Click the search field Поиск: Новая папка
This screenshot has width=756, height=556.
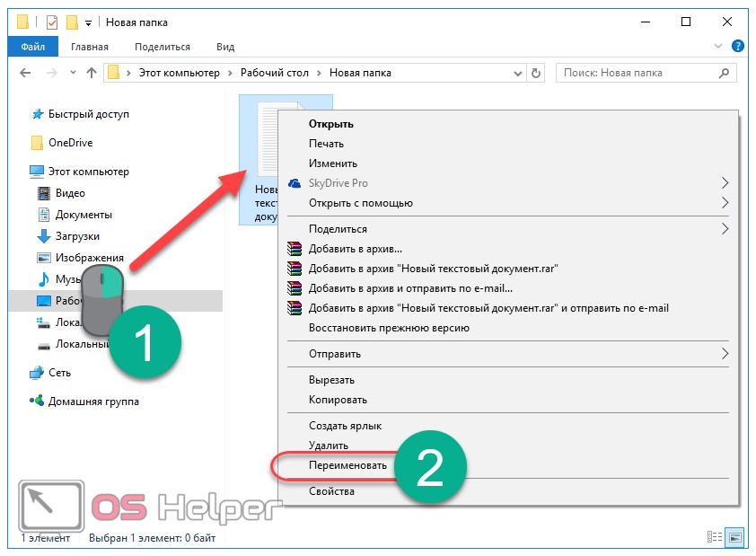[x=637, y=73]
